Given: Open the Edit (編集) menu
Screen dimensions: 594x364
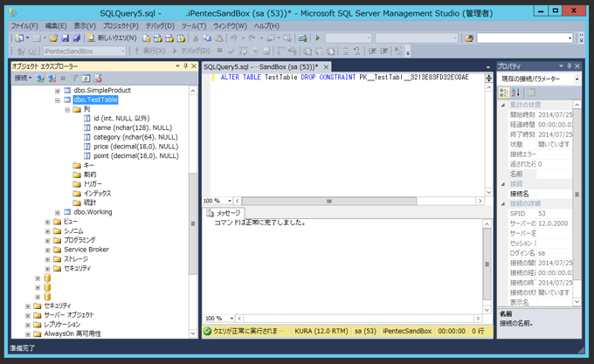Looking at the screenshot, I should pyautogui.click(x=56, y=25).
